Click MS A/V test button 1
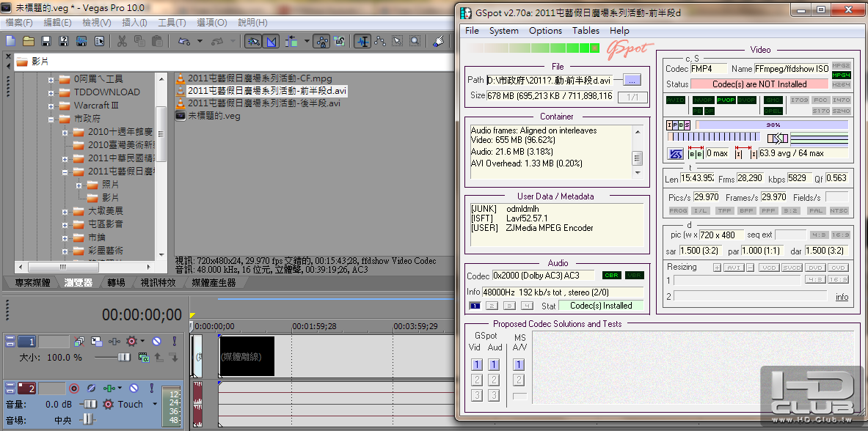This screenshot has width=868, height=431. click(518, 364)
